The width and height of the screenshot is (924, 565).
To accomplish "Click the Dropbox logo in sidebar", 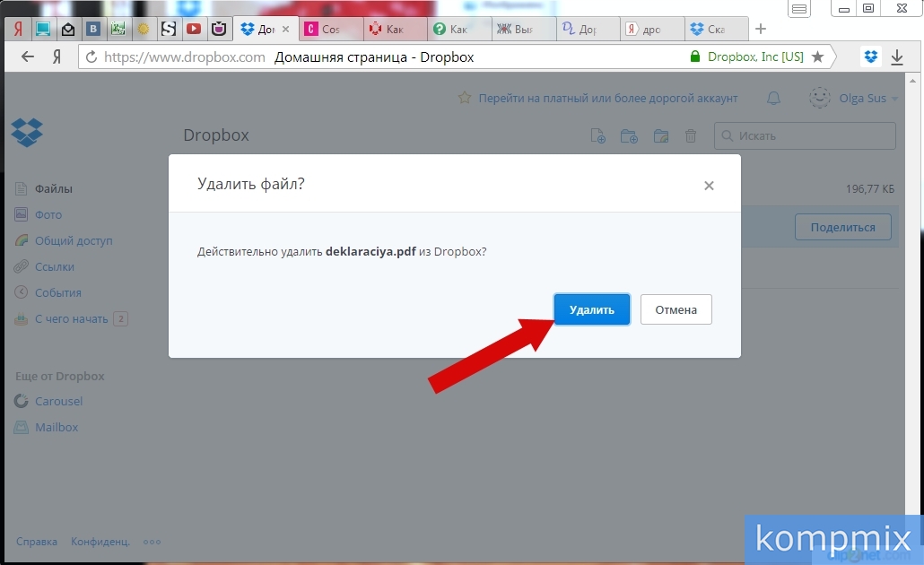I will click(27, 133).
